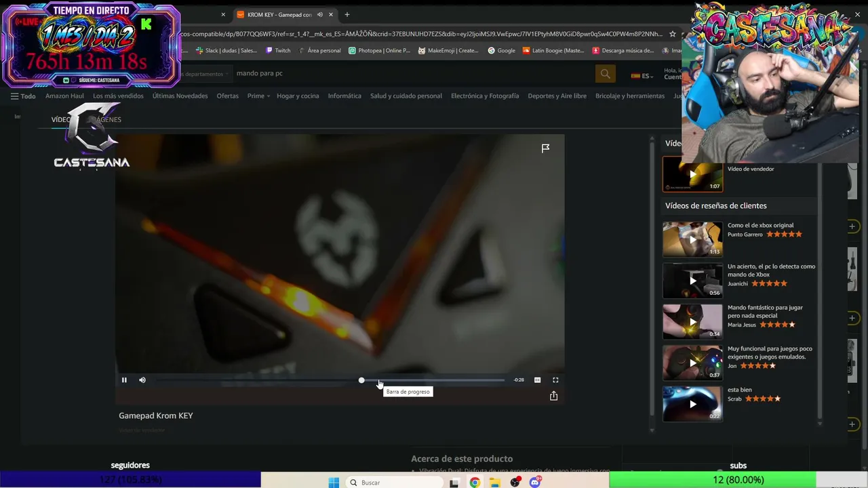Image resolution: width=868 pixels, height=488 pixels.
Task: Open the 'Descarga música de...' bookmark
Action: point(623,50)
